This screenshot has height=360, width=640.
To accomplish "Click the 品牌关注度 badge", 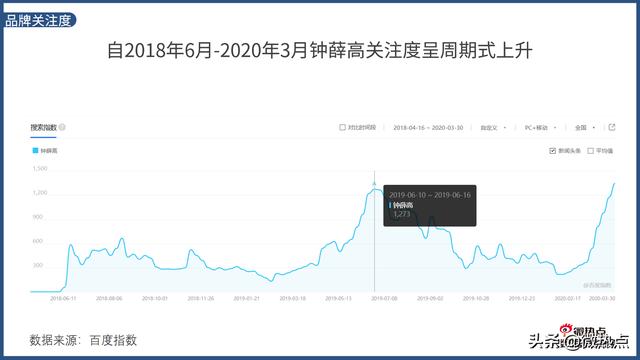I will pos(39,20).
